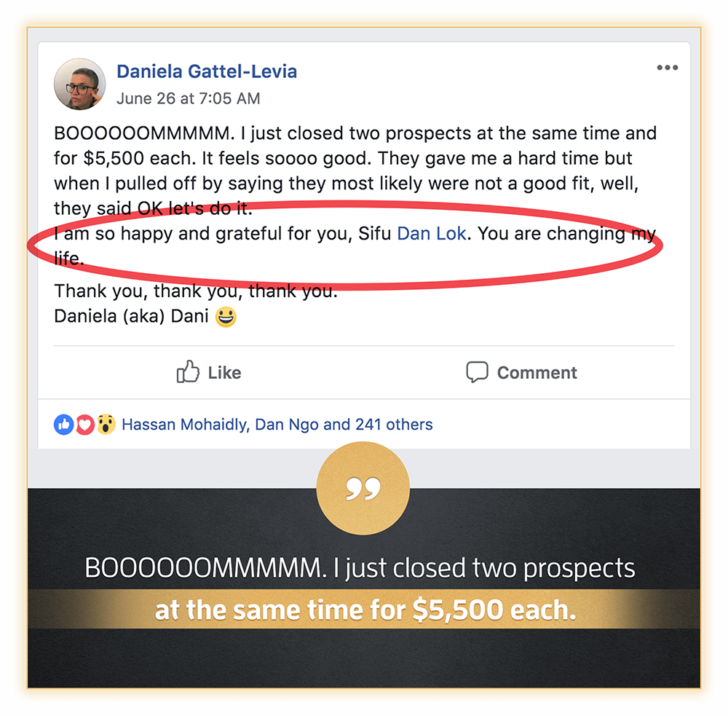Click the Dan Lok tagged name
Viewport: 728px width, 716px height.
pos(431,233)
